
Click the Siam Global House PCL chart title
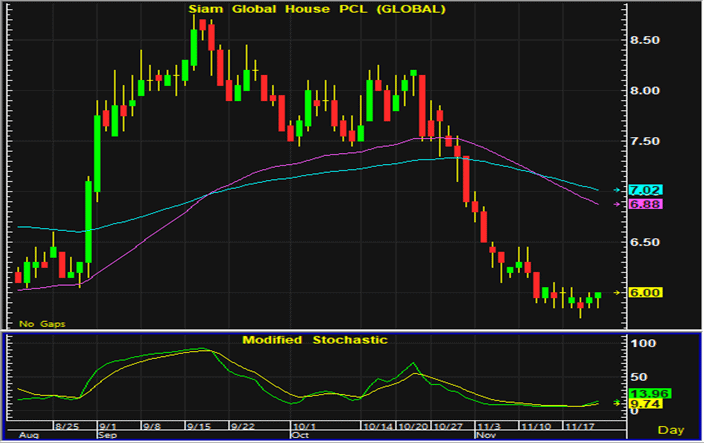317,10
